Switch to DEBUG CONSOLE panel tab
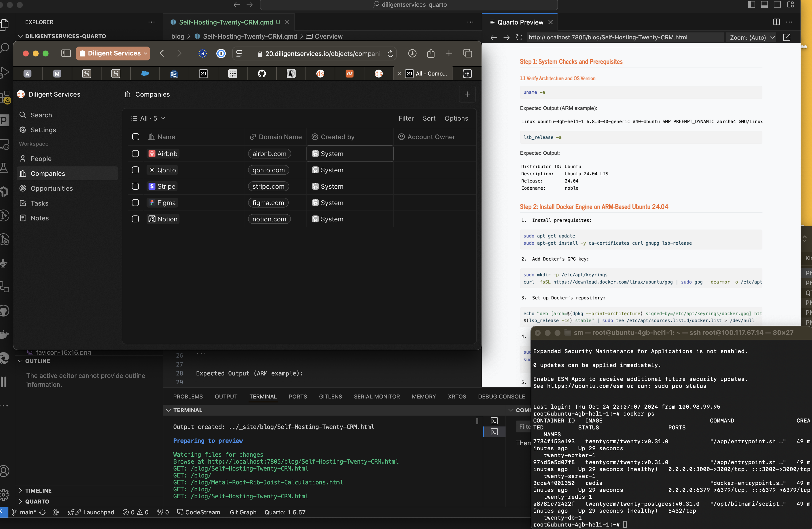Screen dimensions: 812x529 pyautogui.click(x=501, y=397)
